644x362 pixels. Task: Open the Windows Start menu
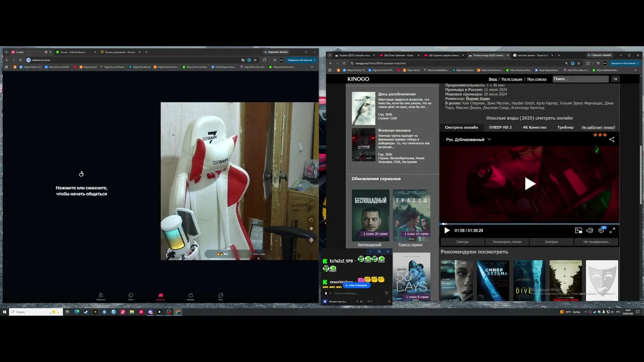(x=4, y=312)
